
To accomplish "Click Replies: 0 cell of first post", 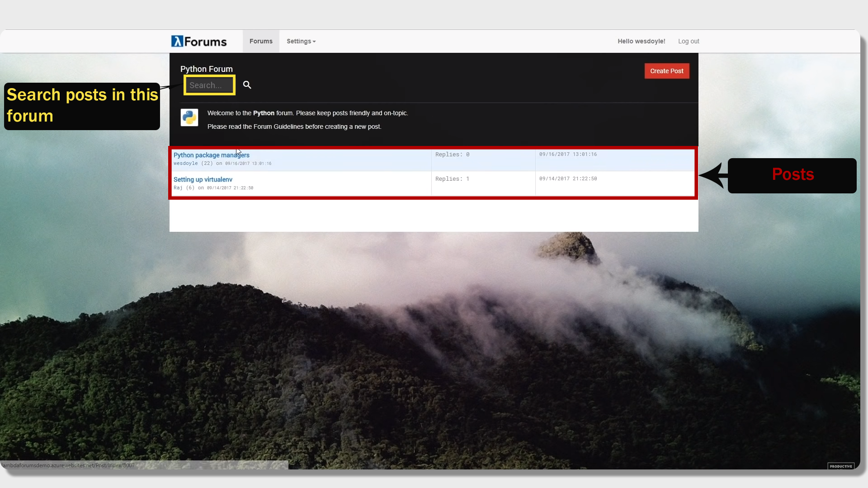I will click(453, 155).
